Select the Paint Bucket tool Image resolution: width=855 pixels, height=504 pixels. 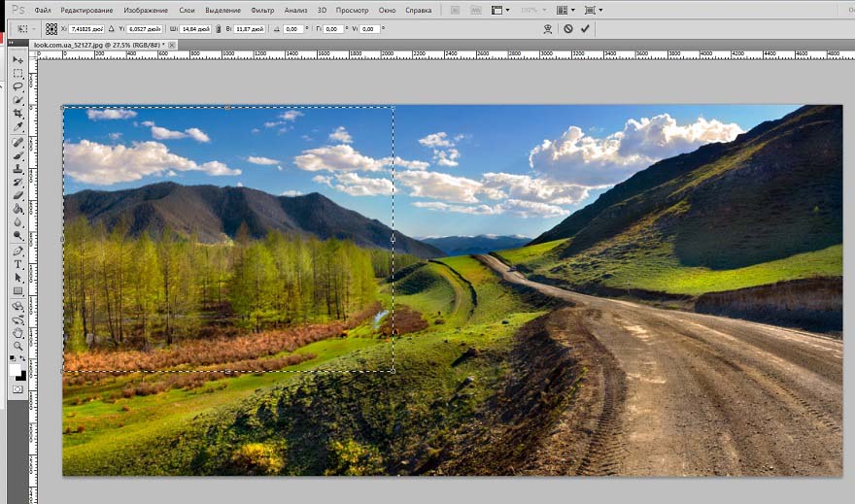point(18,209)
